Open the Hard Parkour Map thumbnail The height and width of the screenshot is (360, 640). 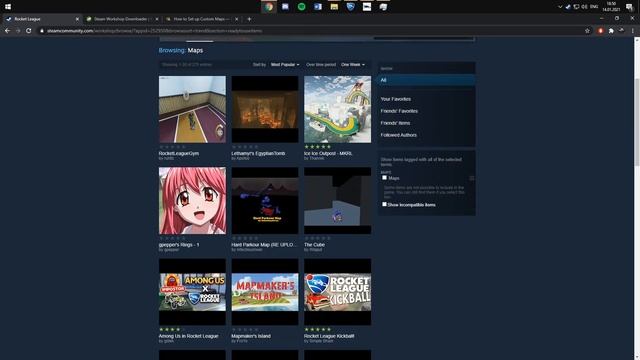tap(265, 200)
